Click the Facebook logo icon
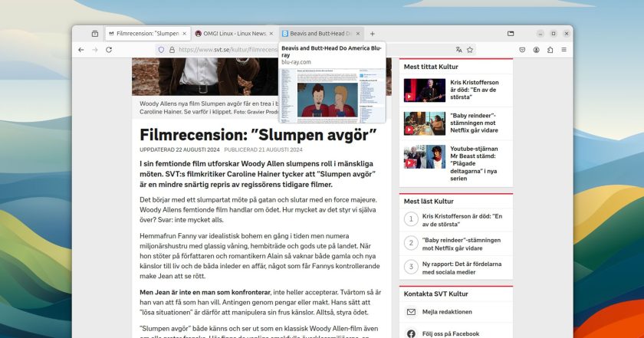Image resolution: width=644 pixels, height=338 pixels. [x=411, y=333]
